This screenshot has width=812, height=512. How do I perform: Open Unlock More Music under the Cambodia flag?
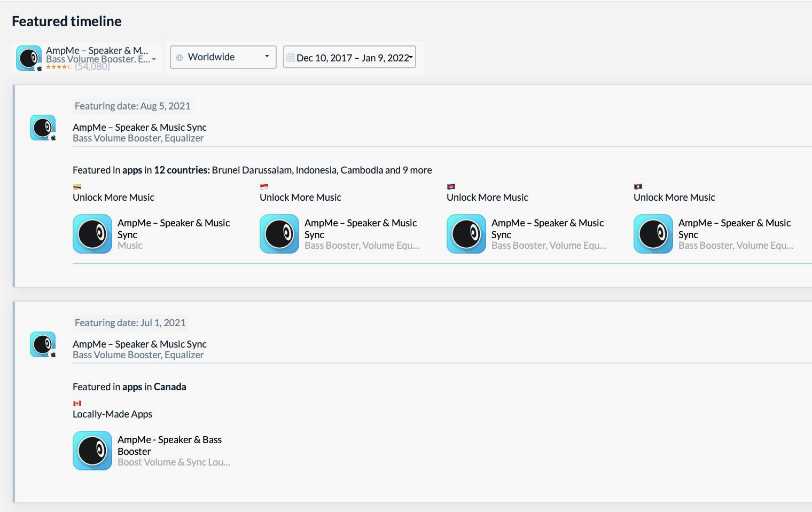click(487, 197)
